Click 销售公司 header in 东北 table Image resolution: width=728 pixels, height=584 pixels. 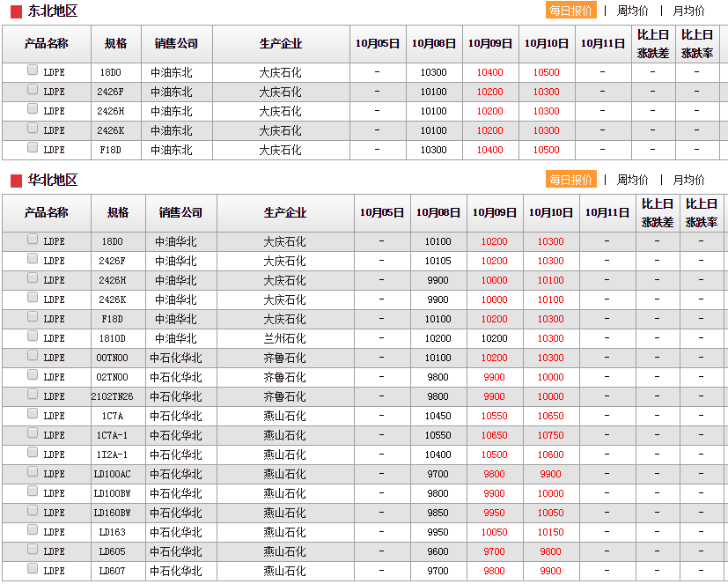click(176, 44)
